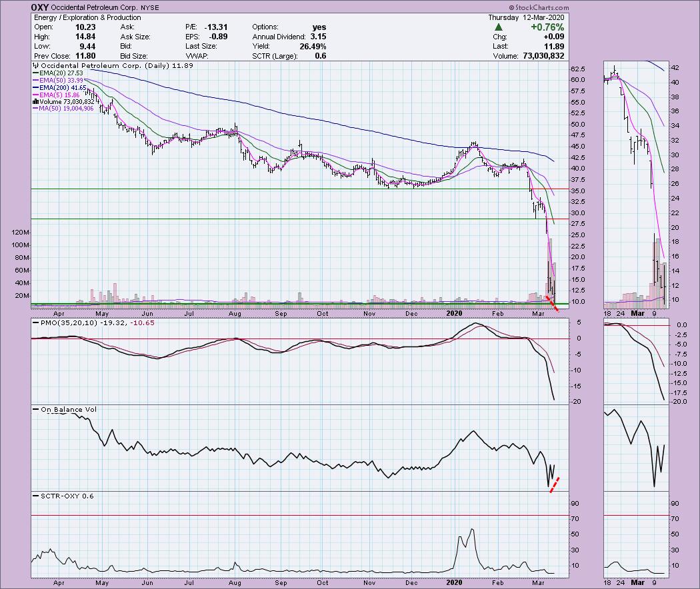The width and height of the screenshot is (700, 589).
Task: Click the +0.76% percent change
Action: pos(547,27)
